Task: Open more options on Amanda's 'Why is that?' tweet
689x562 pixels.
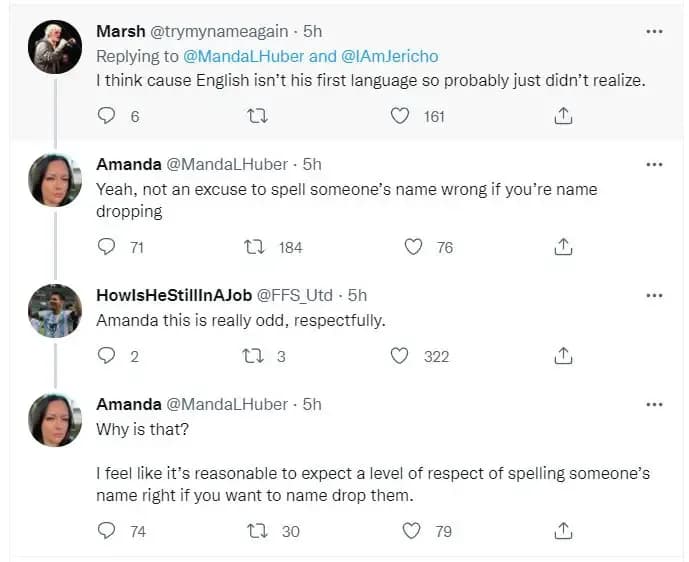Action: pos(654,404)
